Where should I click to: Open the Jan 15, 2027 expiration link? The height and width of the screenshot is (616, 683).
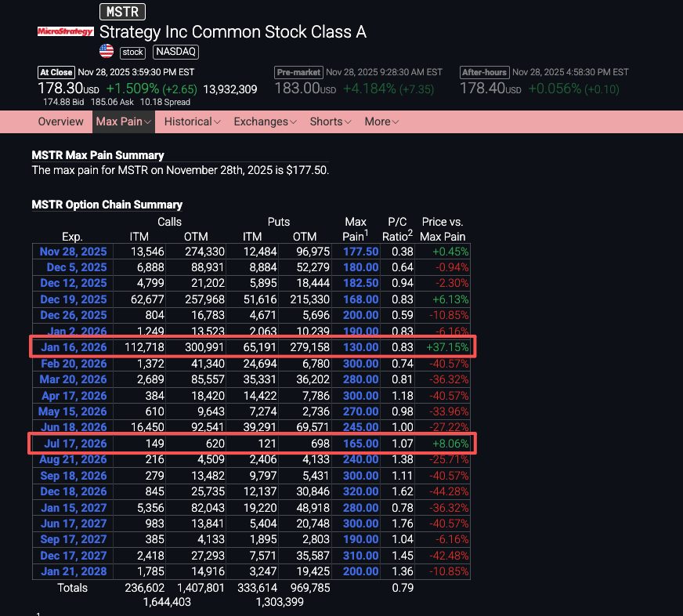(x=74, y=508)
